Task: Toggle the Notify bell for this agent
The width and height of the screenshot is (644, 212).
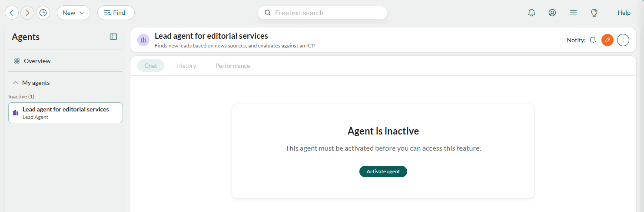Action: (x=593, y=40)
